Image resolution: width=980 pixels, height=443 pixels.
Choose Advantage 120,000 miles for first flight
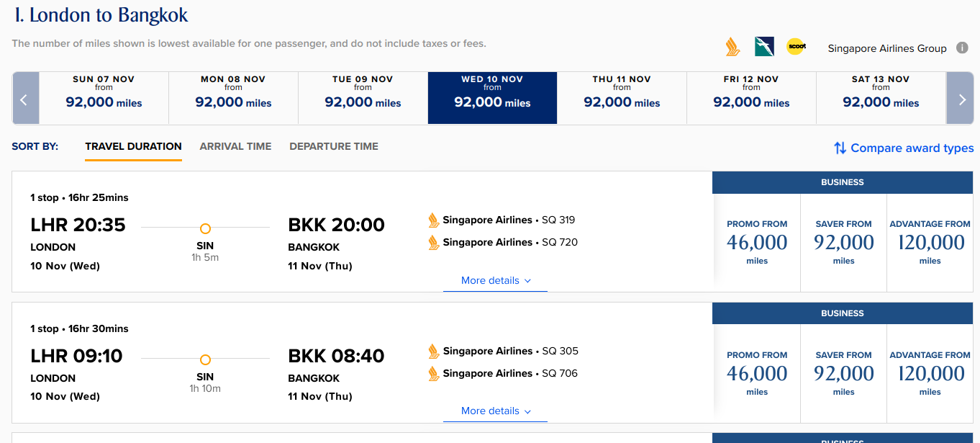pyautogui.click(x=930, y=243)
